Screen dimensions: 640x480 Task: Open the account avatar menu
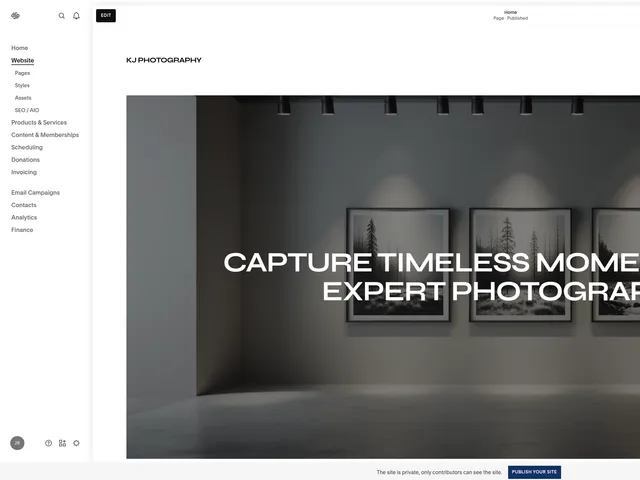17,443
